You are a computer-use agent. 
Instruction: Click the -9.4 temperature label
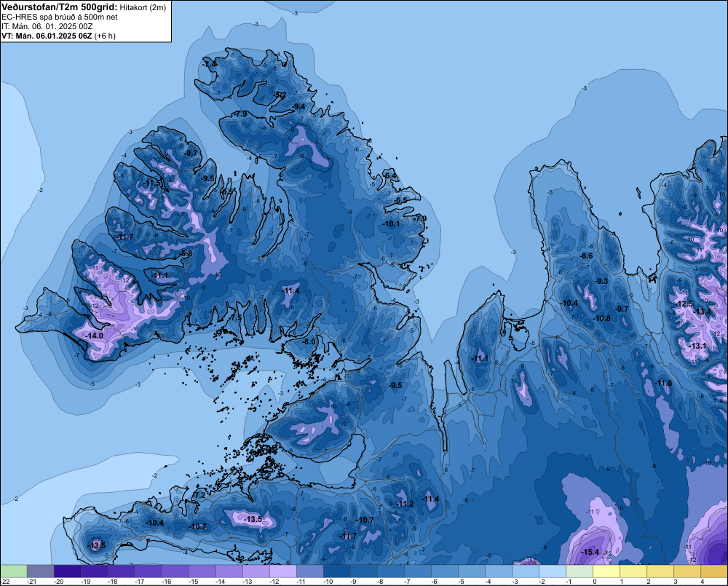click(x=298, y=107)
